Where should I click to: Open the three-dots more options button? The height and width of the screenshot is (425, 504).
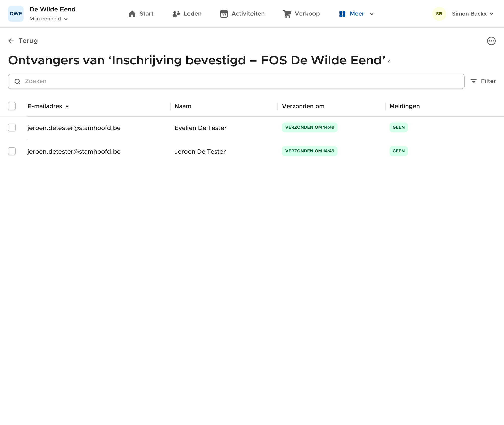491,41
